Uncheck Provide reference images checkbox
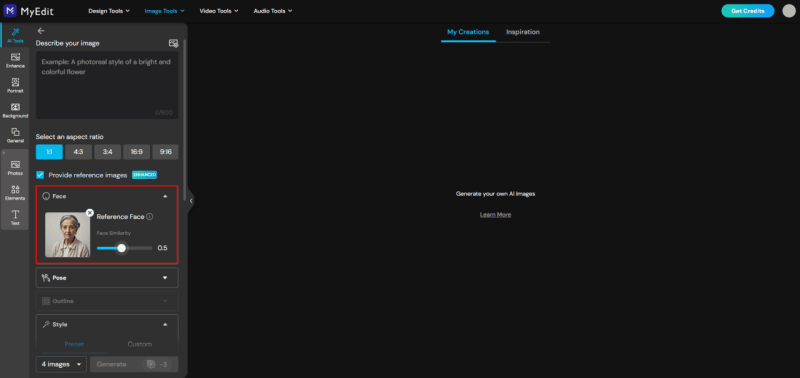Image resolution: width=800 pixels, height=378 pixels. coord(40,175)
